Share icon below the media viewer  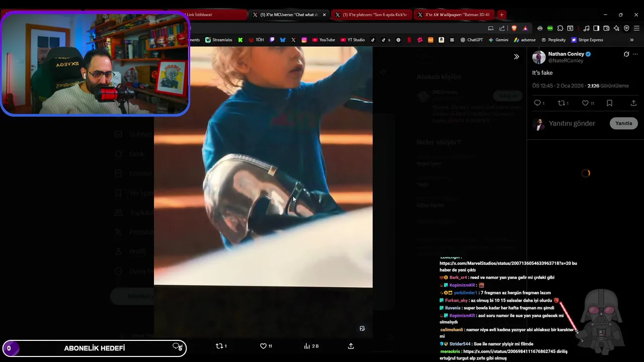[351, 346]
